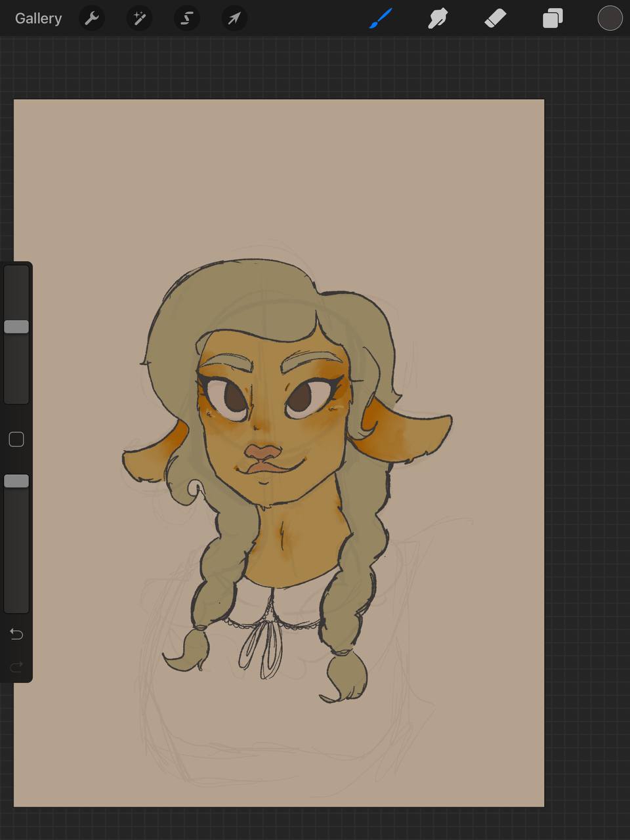Viewport: 630px width, 840px height.
Task: Tap the square Modify button on sidebar
Action: point(16,439)
